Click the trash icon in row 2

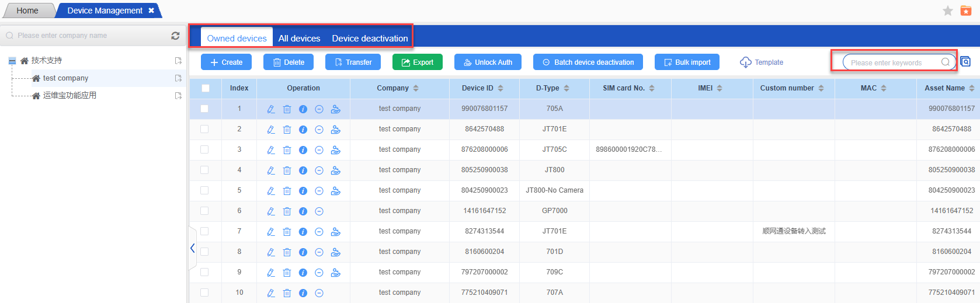pos(287,130)
